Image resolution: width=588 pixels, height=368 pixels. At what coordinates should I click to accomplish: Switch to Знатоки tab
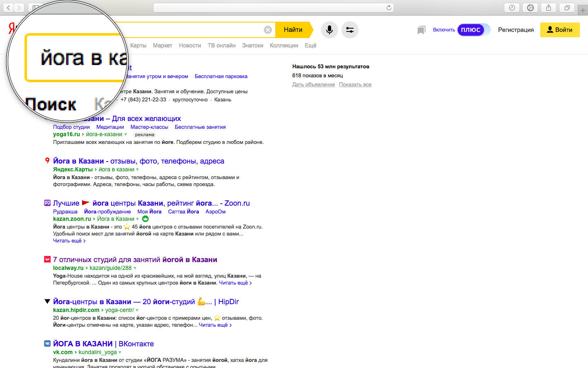click(253, 45)
